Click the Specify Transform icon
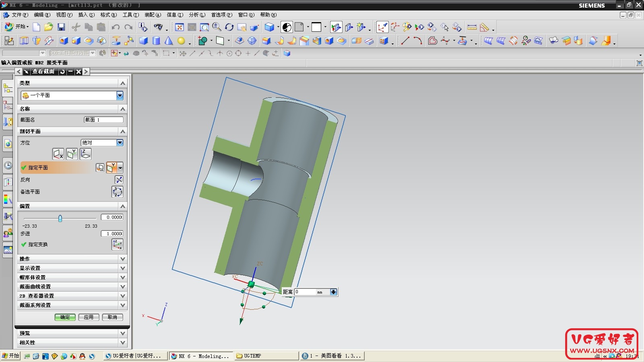The height and width of the screenshot is (362, 644). [x=117, y=244]
